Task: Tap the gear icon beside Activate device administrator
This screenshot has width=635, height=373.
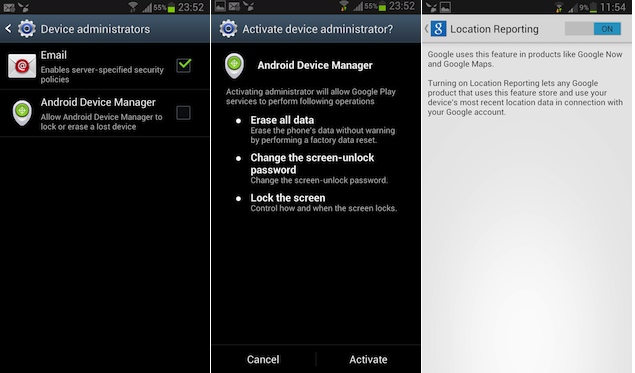Action: (228, 29)
